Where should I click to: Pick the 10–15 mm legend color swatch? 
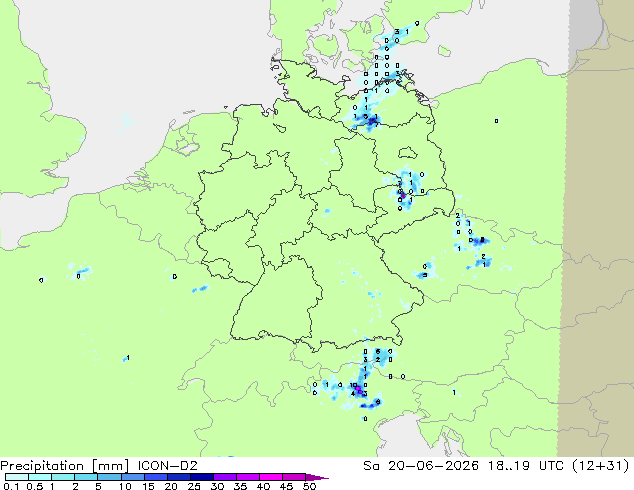[x=132, y=477]
